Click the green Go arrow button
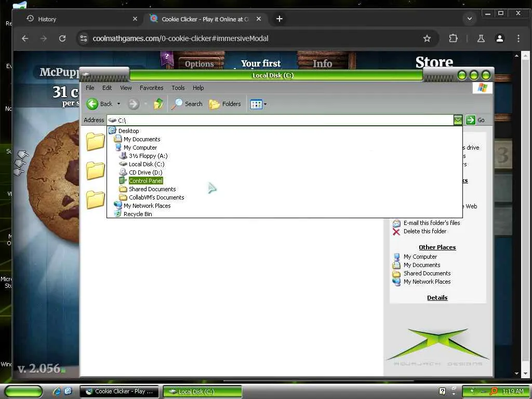This screenshot has width=532, height=399. tap(470, 120)
